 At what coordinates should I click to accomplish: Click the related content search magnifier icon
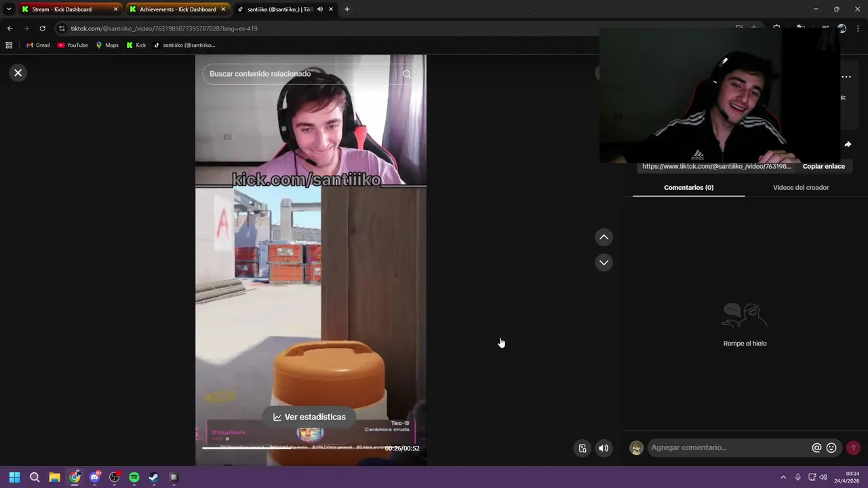(x=407, y=74)
